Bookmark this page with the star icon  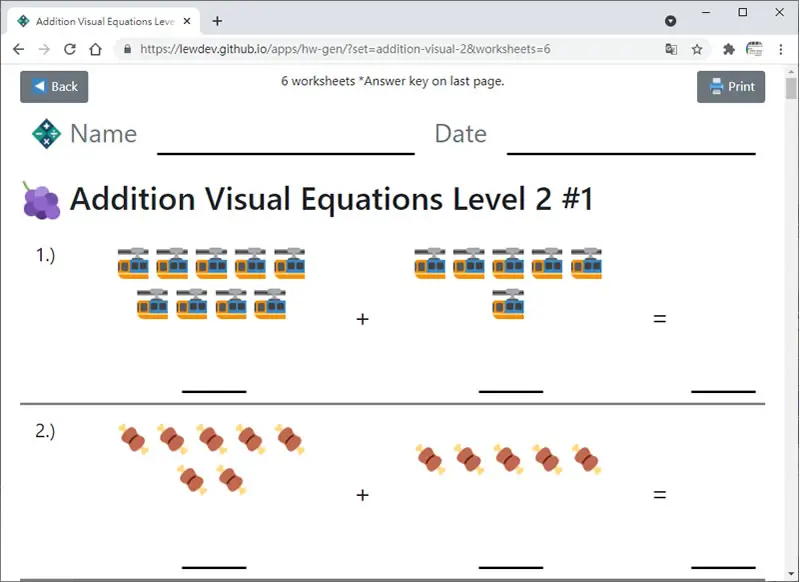coord(697,49)
